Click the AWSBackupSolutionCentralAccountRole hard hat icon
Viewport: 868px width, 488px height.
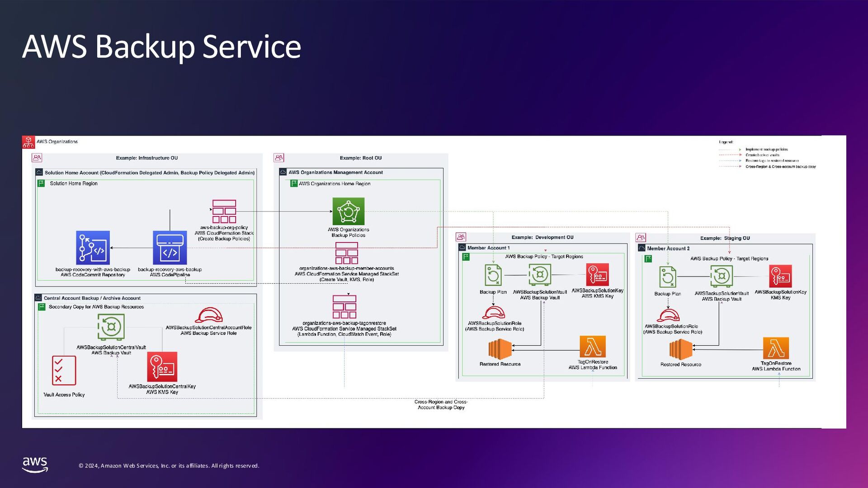pos(208,315)
